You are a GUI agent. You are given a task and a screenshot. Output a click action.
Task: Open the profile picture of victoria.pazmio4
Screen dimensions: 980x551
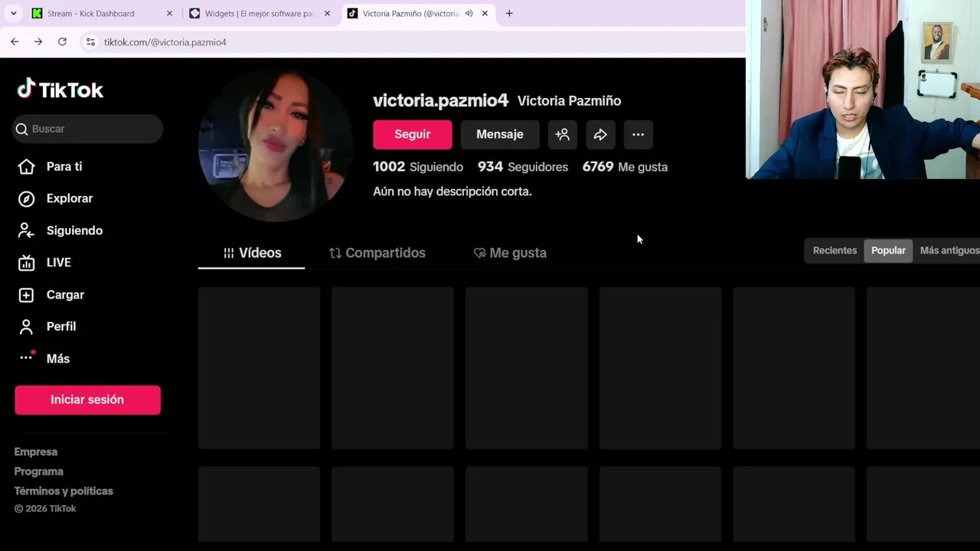pos(275,145)
